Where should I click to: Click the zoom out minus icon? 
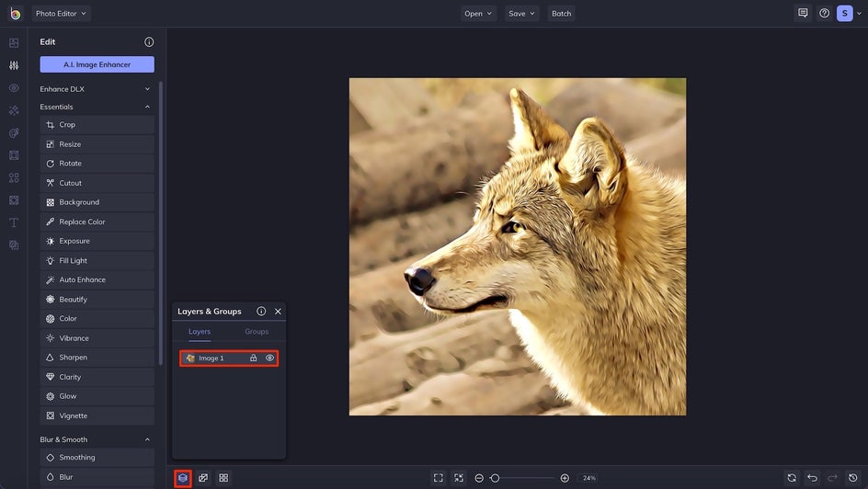[x=479, y=478]
